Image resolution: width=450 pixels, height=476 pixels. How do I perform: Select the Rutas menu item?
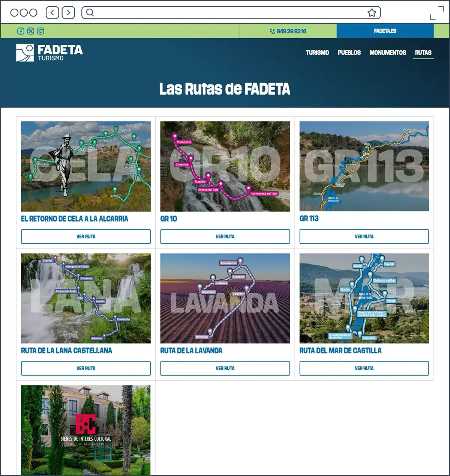coord(423,53)
